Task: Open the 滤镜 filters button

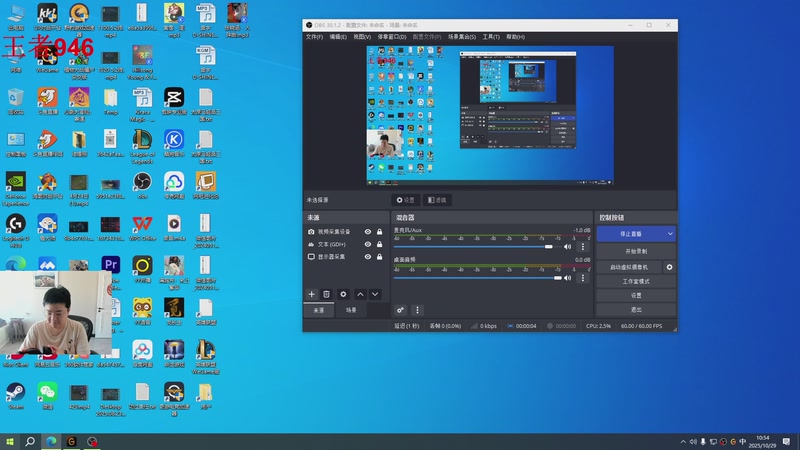Action: click(437, 200)
